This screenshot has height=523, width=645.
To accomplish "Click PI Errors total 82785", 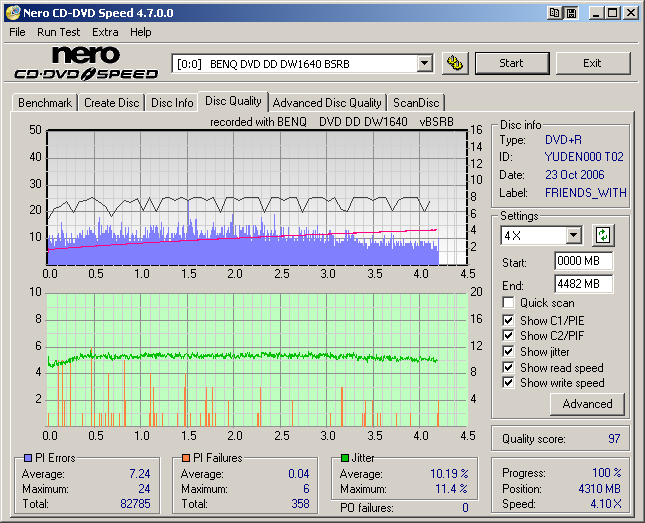I will tap(135, 504).
